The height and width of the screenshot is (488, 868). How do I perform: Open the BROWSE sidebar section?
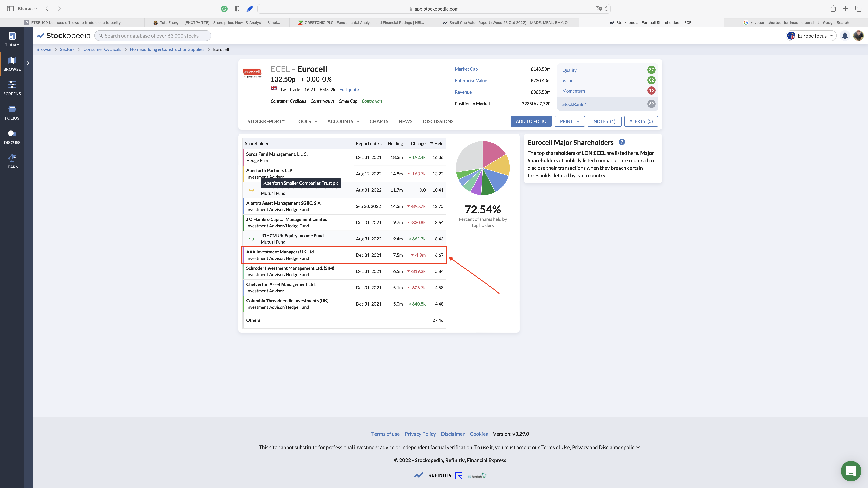coord(12,64)
